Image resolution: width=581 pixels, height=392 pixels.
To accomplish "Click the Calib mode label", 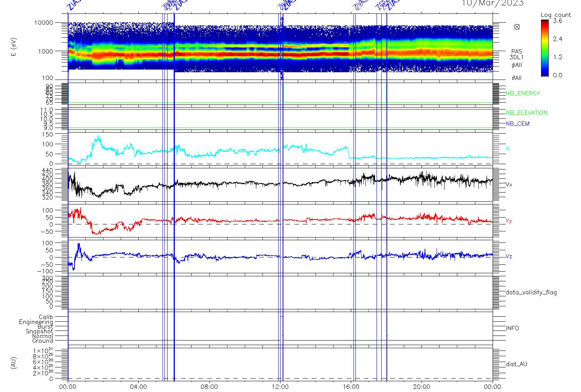I will 46,317.
